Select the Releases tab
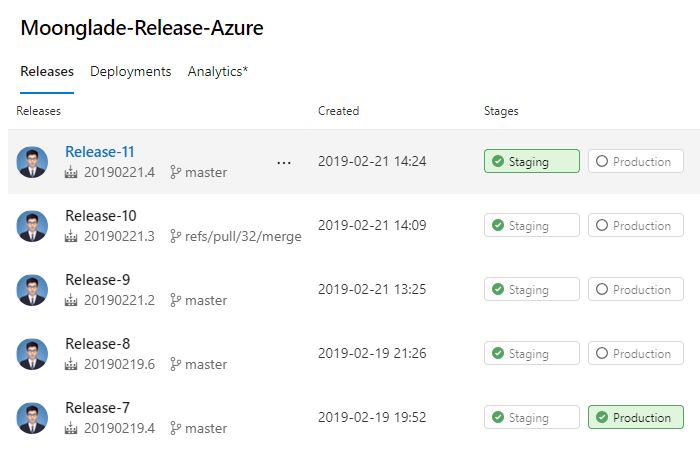The height and width of the screenshot is (463, 700). click(47, 71)
